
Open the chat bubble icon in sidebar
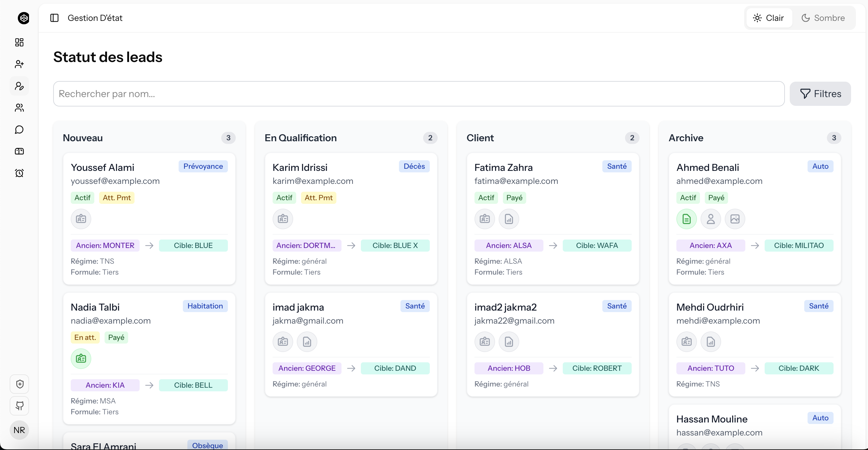[19, 129]
